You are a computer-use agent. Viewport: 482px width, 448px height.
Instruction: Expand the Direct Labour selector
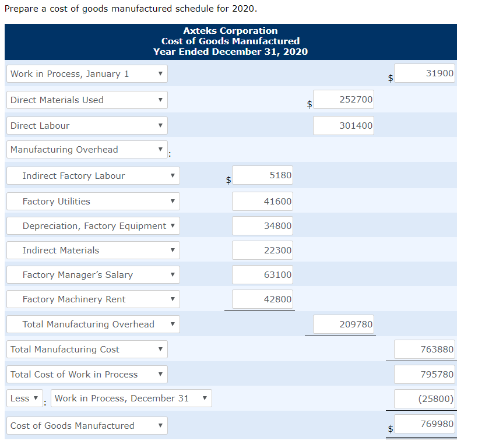86,125
